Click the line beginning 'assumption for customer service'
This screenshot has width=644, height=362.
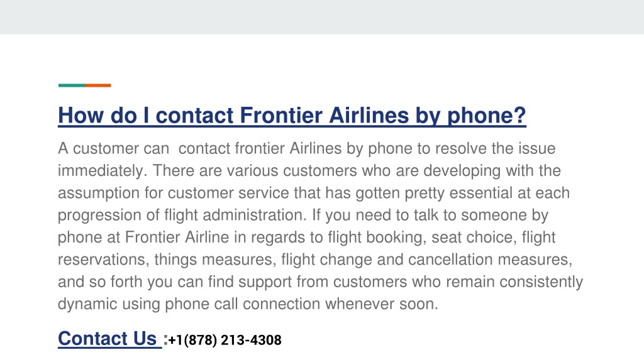[314, 193]
